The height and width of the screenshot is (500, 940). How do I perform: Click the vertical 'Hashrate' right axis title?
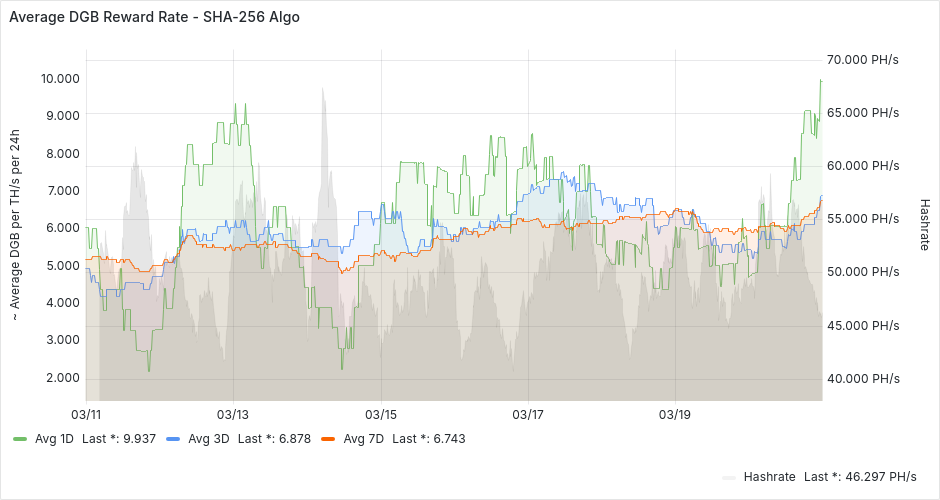pos(924,220)
